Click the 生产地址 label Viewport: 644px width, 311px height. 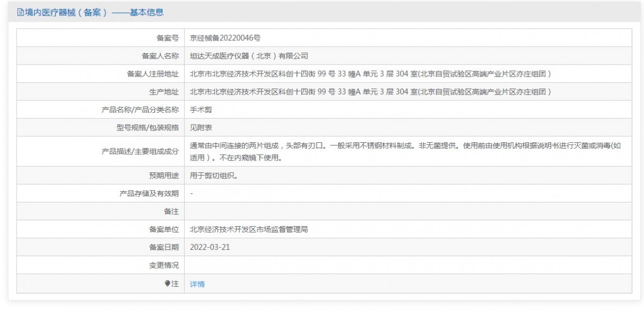164,91
